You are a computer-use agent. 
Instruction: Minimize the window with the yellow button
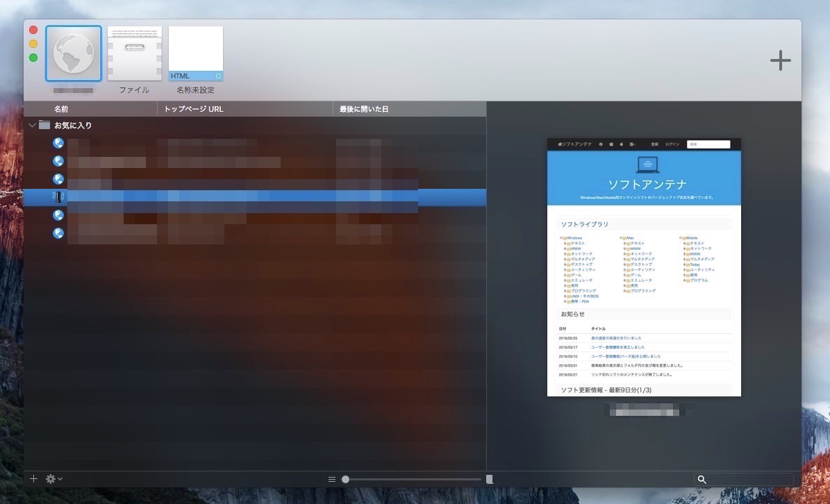click(x=33, y=44)
